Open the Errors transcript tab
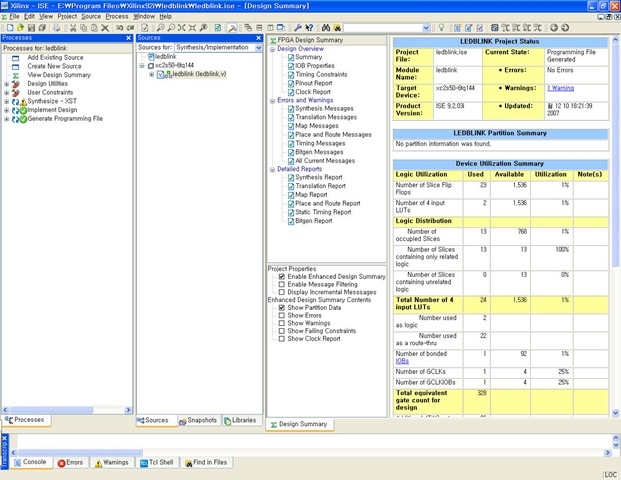 (x=70, y=462)
